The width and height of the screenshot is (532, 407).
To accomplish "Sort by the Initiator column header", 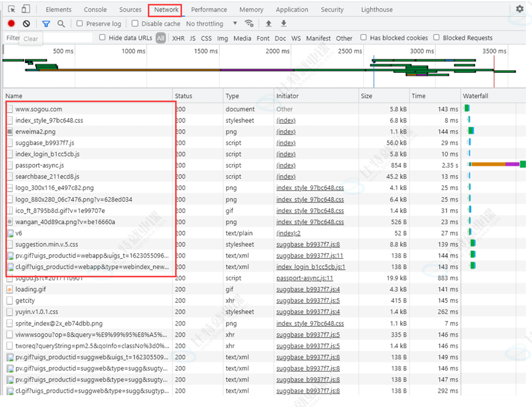I will point(316,96).
